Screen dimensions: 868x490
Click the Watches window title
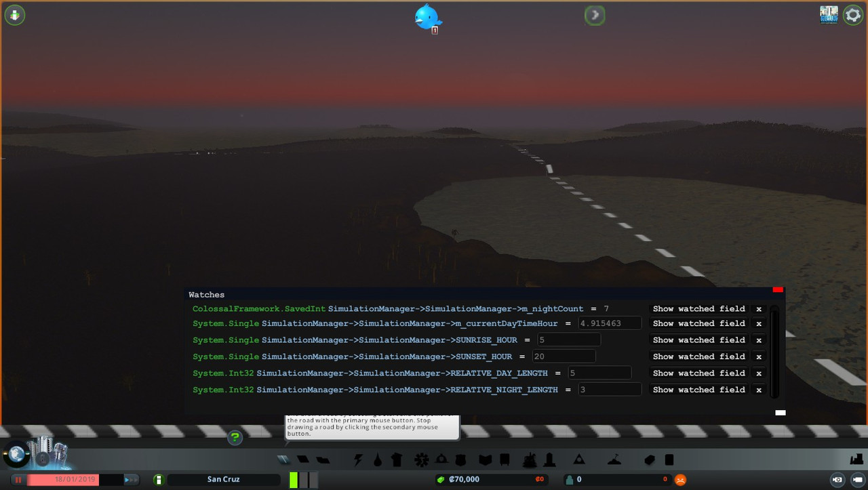pos(206,295)
